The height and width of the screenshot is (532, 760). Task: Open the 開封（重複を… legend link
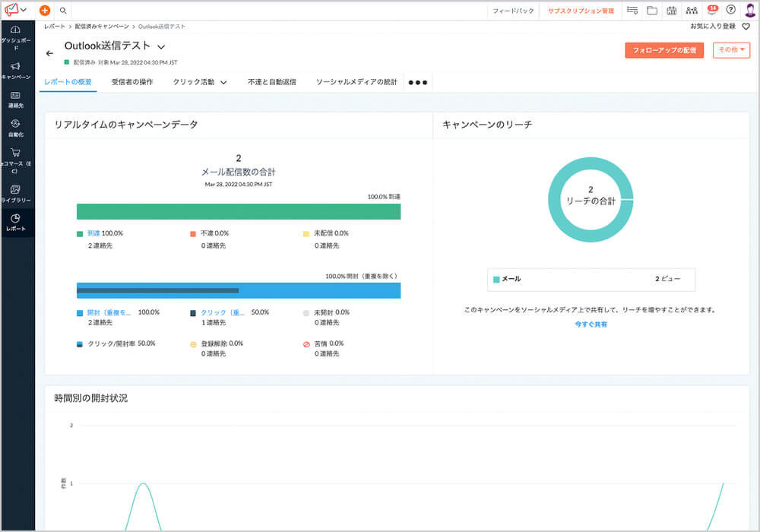(109, 312)
